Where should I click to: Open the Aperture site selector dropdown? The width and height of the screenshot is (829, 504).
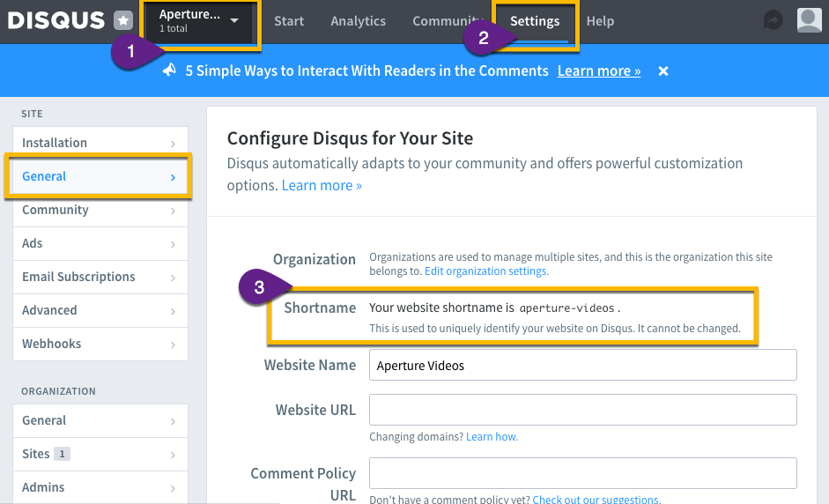(199, 21)
